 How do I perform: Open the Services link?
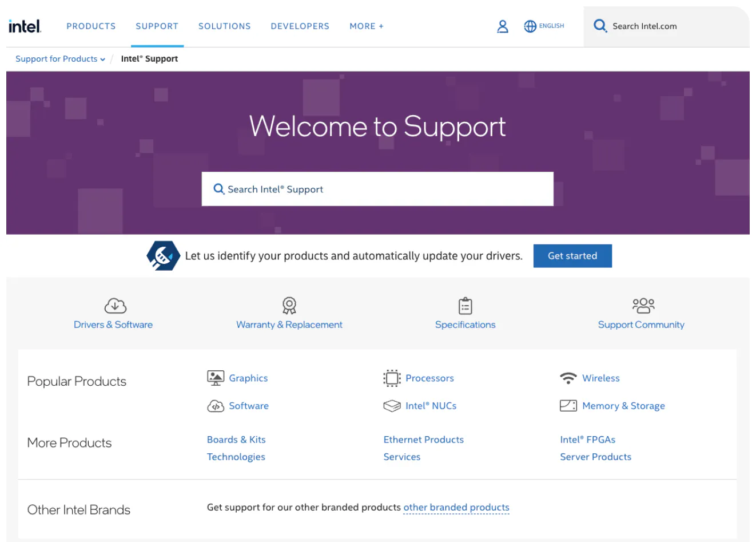click(x=402, y=457)
